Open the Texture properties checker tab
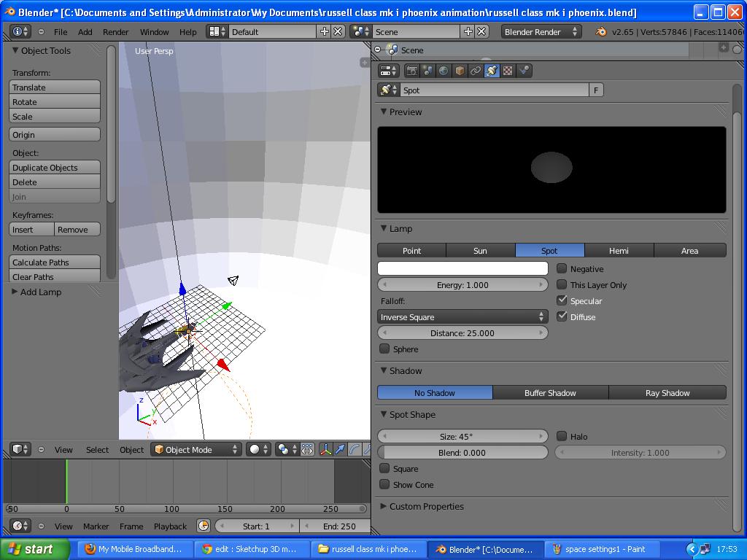This screenshot has width=747, height=560. tap(508, 71)
